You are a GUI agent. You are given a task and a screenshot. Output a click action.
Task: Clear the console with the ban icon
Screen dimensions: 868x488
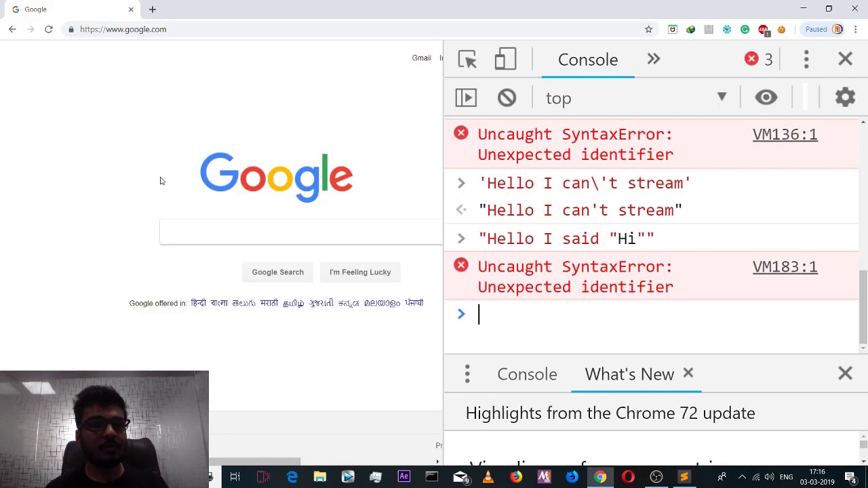[507, 98]
